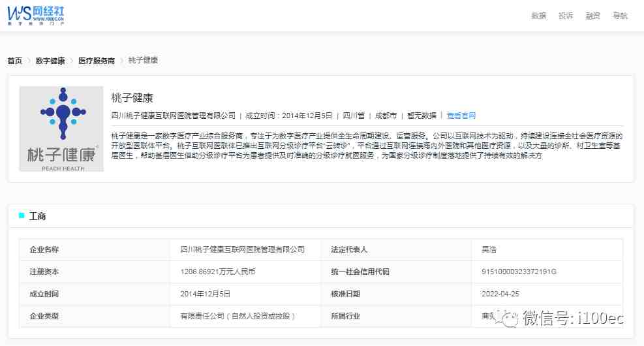Screen dimensions: 644x346
Task: Click the 四川桃子健康互联网医院管理有限公司 name in header
Action: click(174, 116)
